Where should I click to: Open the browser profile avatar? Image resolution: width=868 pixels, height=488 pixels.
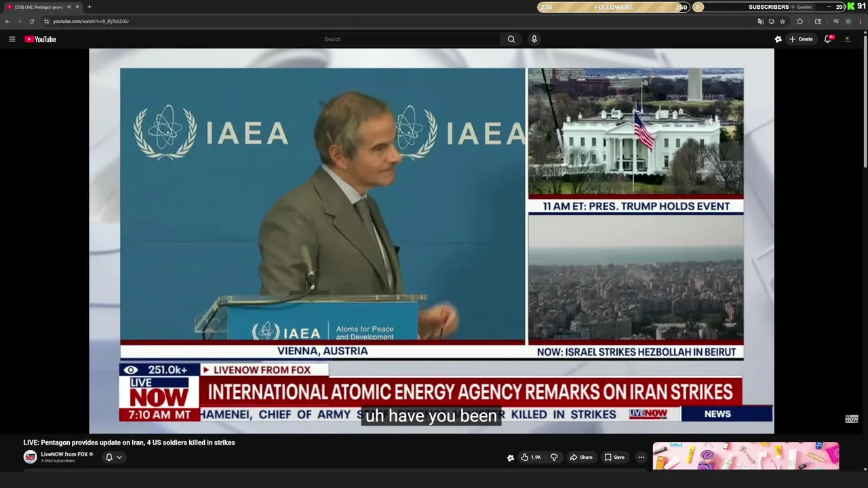click(848, 21)
